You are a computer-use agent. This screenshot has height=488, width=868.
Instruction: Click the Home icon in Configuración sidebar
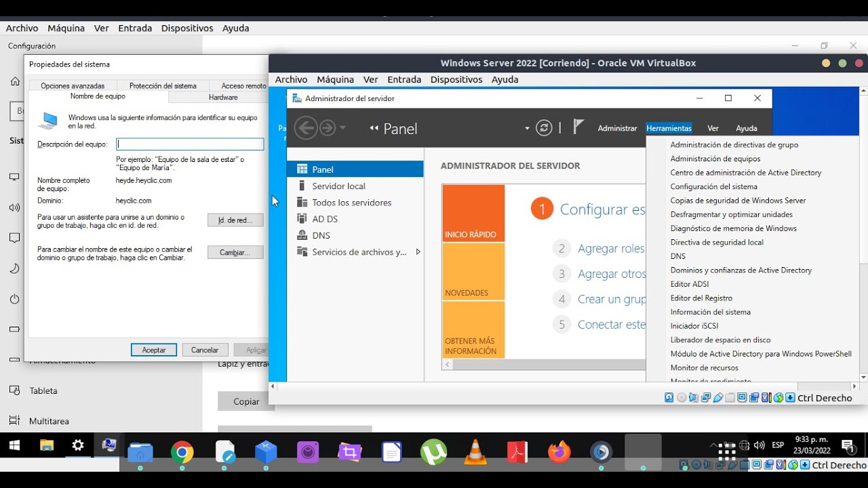click(15, 81)
